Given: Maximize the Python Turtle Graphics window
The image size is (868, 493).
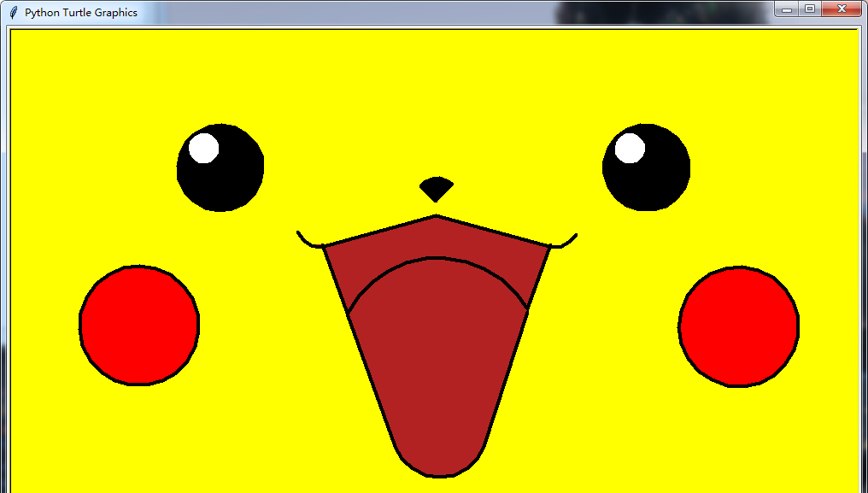Looking at the screenshot, I should click(810, 9).
